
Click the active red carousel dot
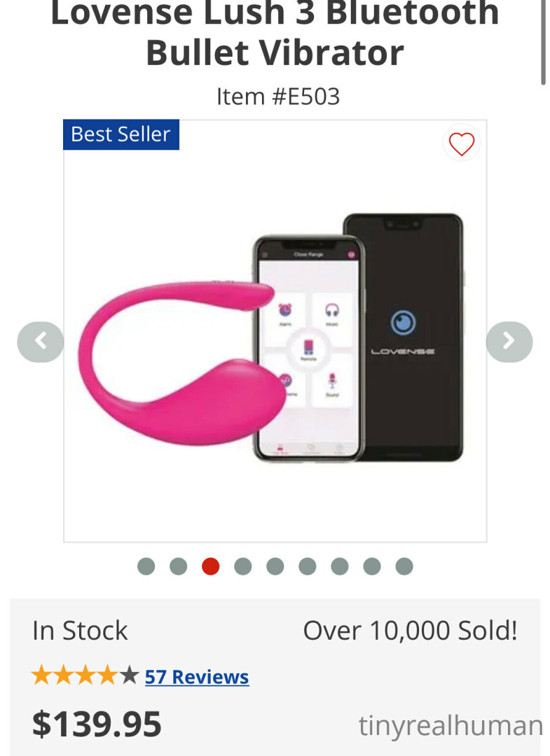pos(211,566)
